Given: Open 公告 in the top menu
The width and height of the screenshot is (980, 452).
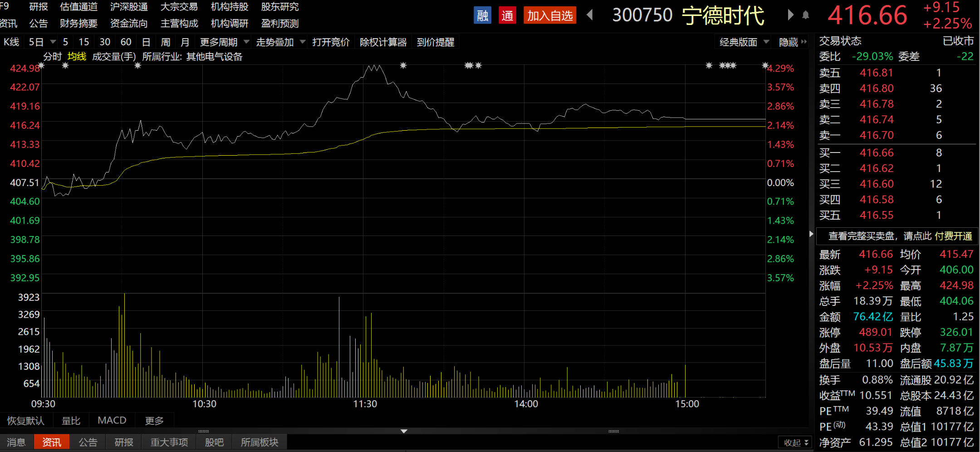Looking at the screenshot, I should (x=39, y=23).
